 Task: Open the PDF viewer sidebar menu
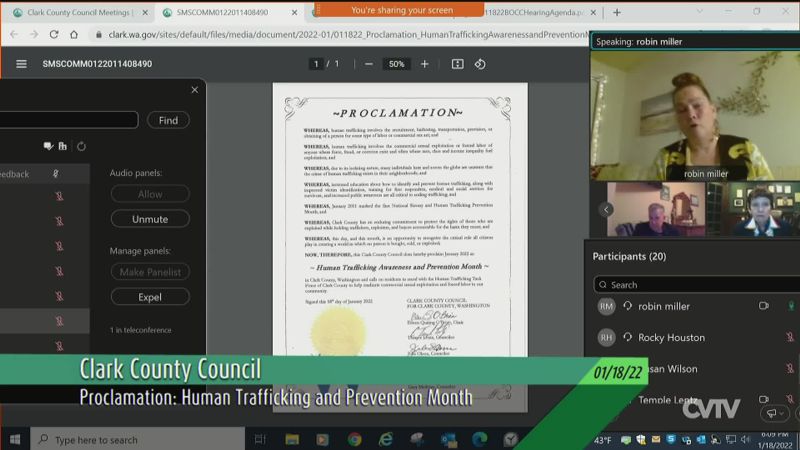(21, 64)
